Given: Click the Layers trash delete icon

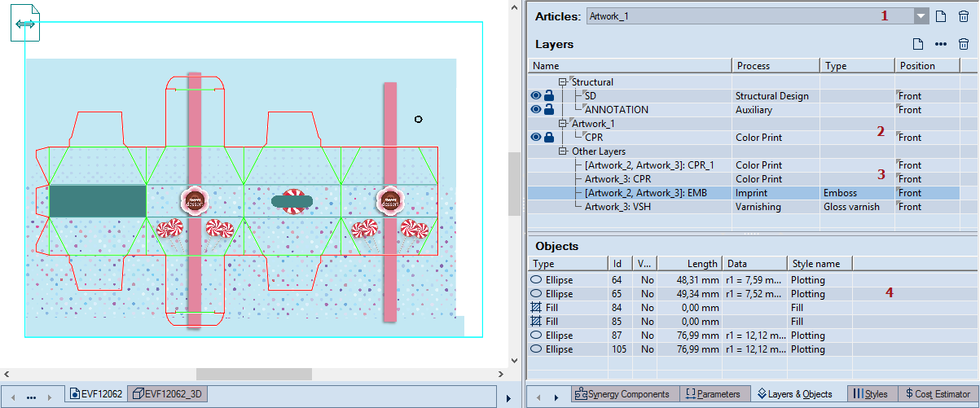Looking at the screenshot, I should pyautogui.click(x=964, y=45).
